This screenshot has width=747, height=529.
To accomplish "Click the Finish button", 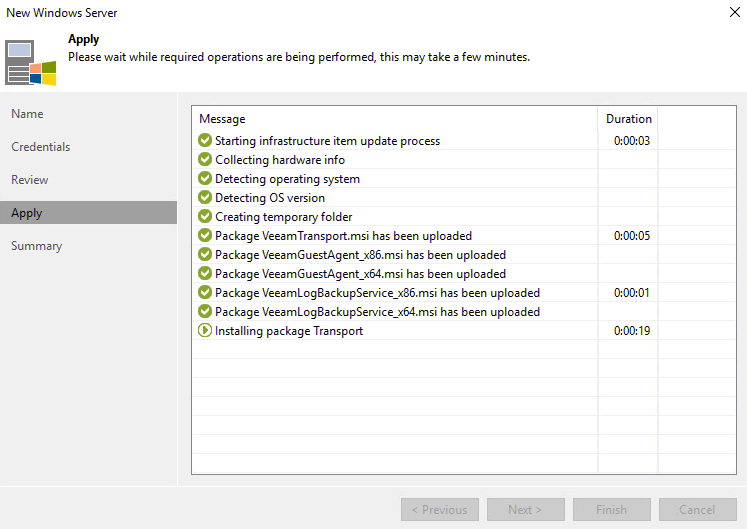I will pyautogui.click(x=611, y=510).
